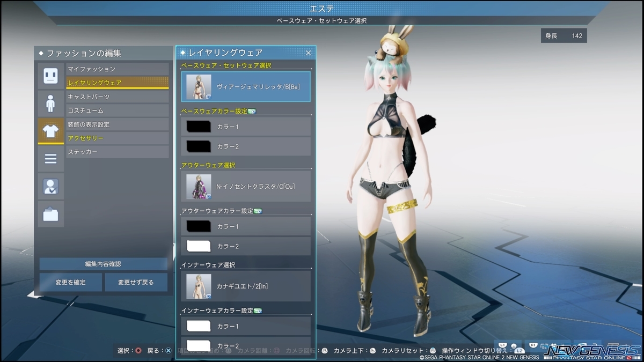Click the ヴィアージェマリレッタ/B base wear thumbnail
The width and height of the screenshot is (644, 362).
pos(199,87)
